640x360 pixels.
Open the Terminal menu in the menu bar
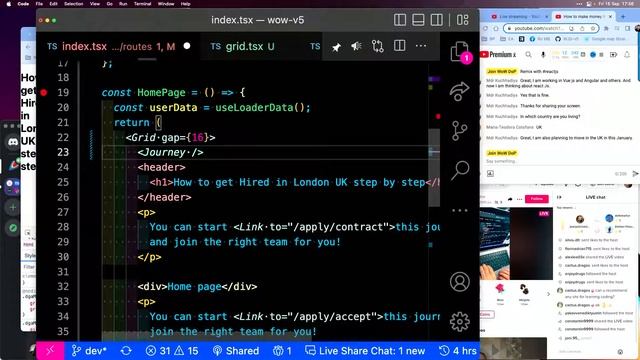pos(142,4)
